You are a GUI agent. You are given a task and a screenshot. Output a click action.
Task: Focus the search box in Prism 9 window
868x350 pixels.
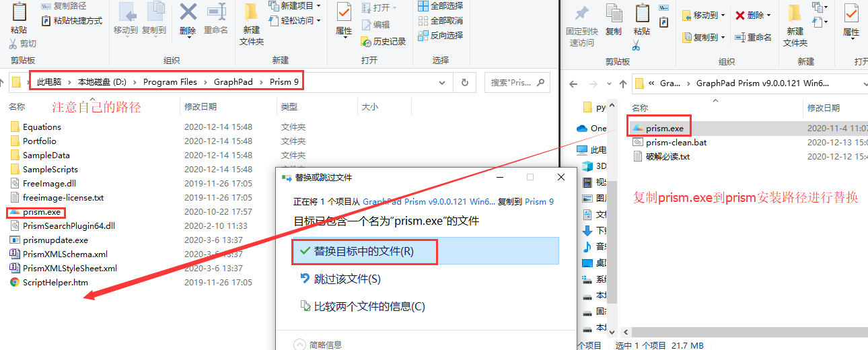[x=517, y=82]
